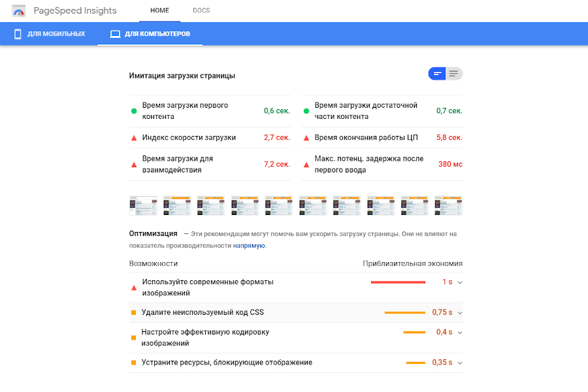Open the DOCS tab
588x392 pixels.
coord(201,11)
